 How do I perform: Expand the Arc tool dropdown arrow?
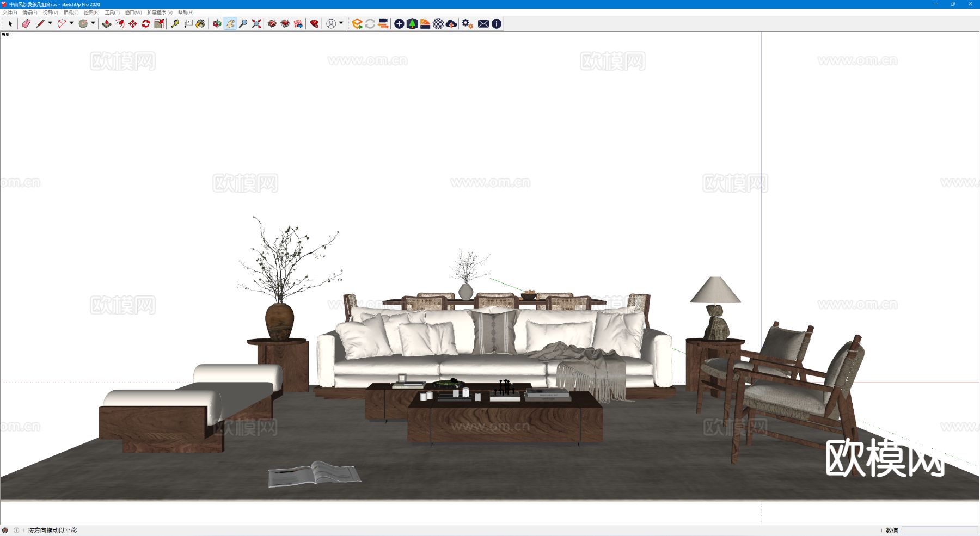tap(71, 23)
